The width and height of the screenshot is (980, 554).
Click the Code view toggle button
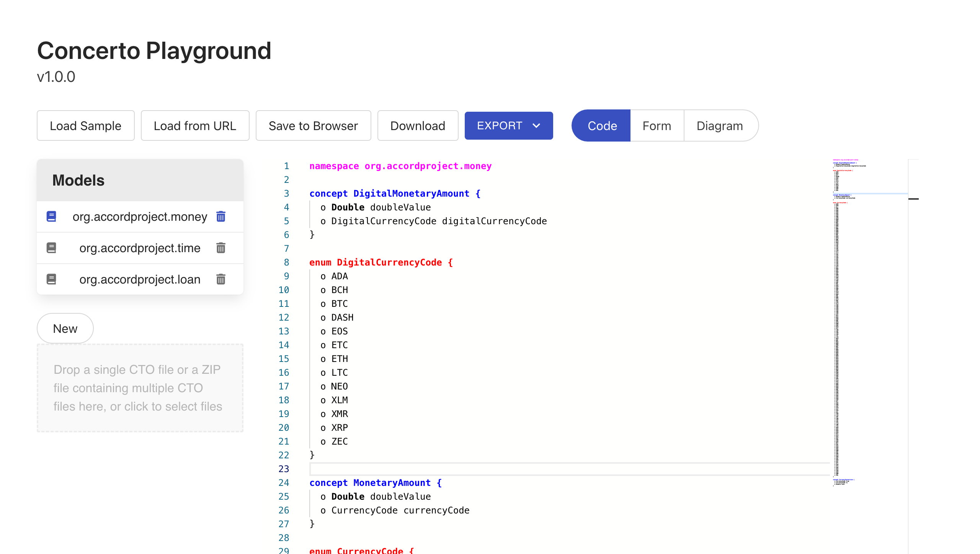(x=601, y=126)
